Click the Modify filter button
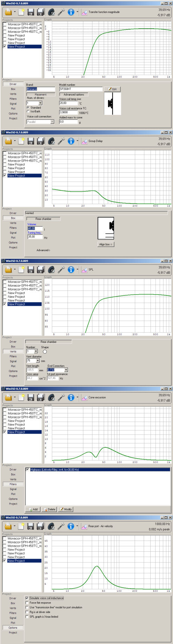Screen dimensions: 173x644 [66, 509]
